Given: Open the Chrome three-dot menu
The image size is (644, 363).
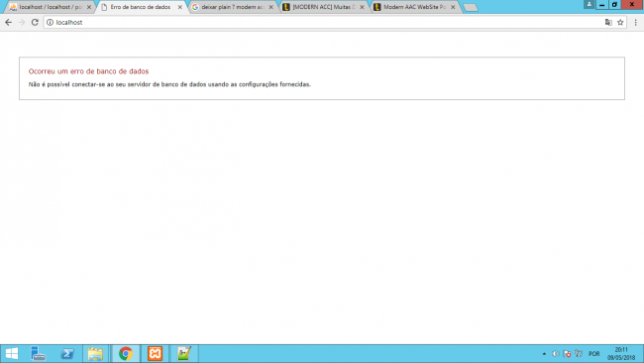Looking at the screenshot, I should (x=635, y=22).
